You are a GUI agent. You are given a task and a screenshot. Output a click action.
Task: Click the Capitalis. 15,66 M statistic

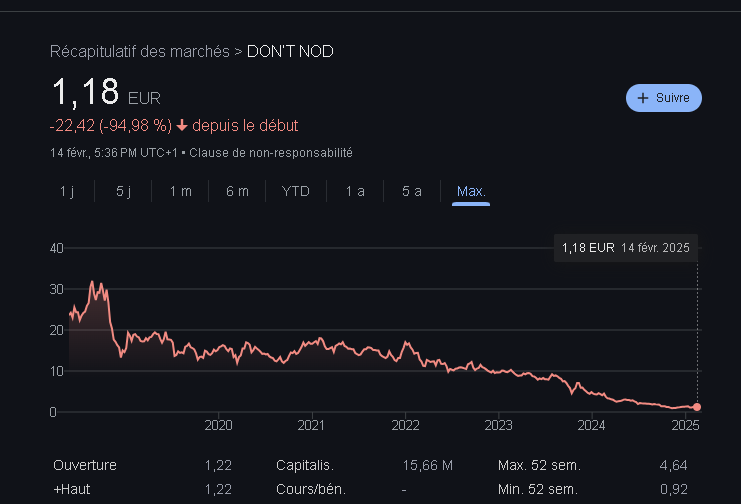tap(364, 465)
